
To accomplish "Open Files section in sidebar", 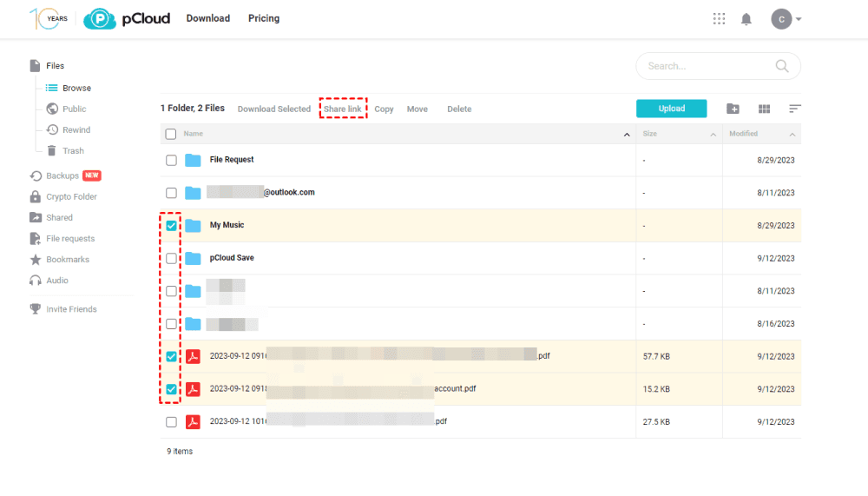I will click(47, 66).
